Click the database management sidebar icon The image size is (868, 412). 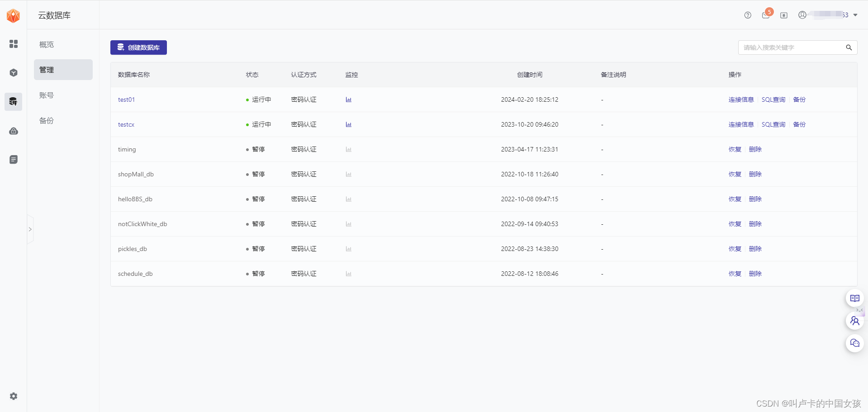coord(14,101)
